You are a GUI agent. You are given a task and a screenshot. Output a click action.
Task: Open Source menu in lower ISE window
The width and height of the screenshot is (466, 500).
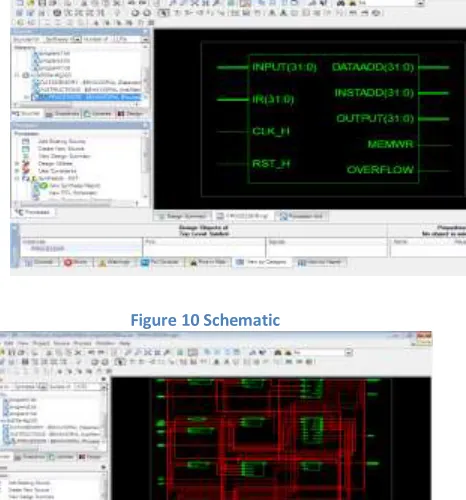(x=62, y=343)
